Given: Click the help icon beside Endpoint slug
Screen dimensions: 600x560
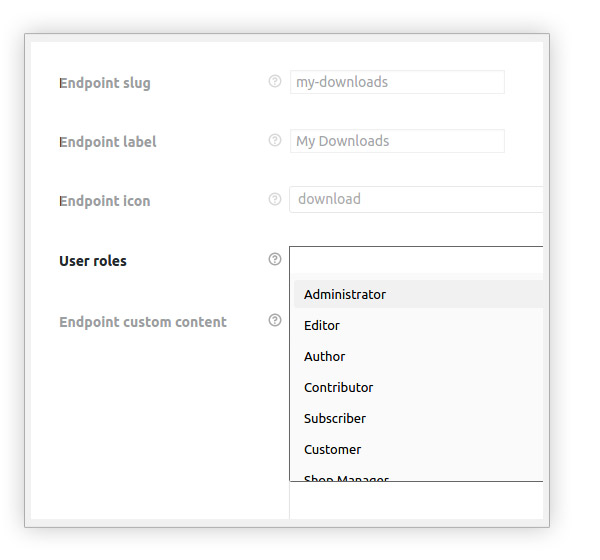Looking at the screenshot, I should [x=275, y=81].
